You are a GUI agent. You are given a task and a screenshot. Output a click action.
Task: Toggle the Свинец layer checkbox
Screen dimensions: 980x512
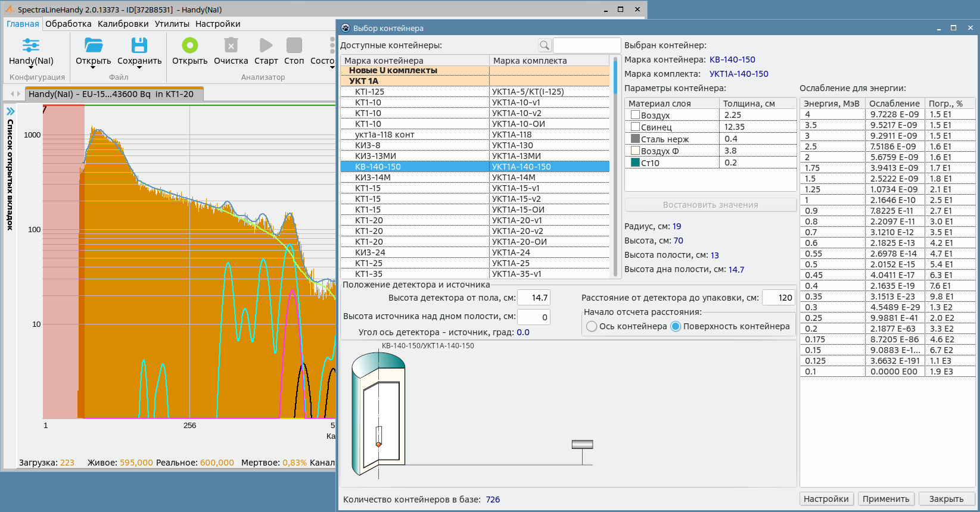pos(635,127)
